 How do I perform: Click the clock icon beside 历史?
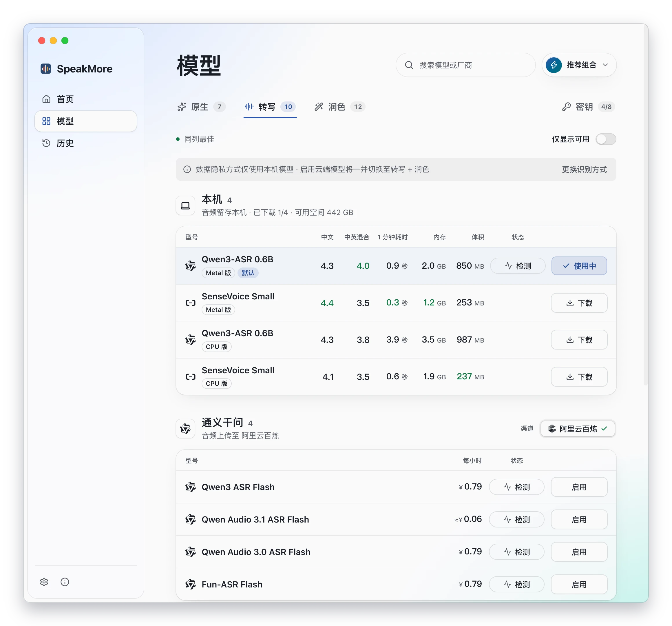point(46,143)
